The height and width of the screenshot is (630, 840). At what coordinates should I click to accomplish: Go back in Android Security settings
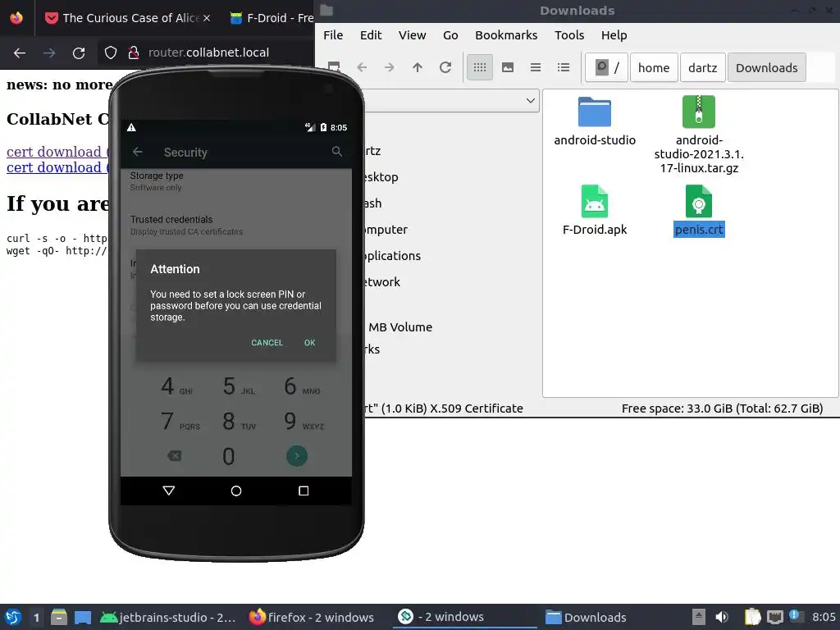coord(138,152)
